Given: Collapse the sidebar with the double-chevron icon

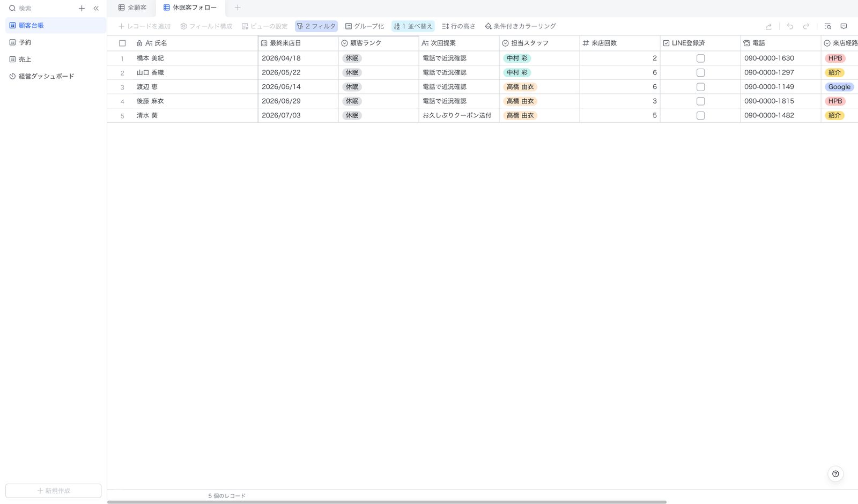Looking at the screenshot, I should click(96, 9).
